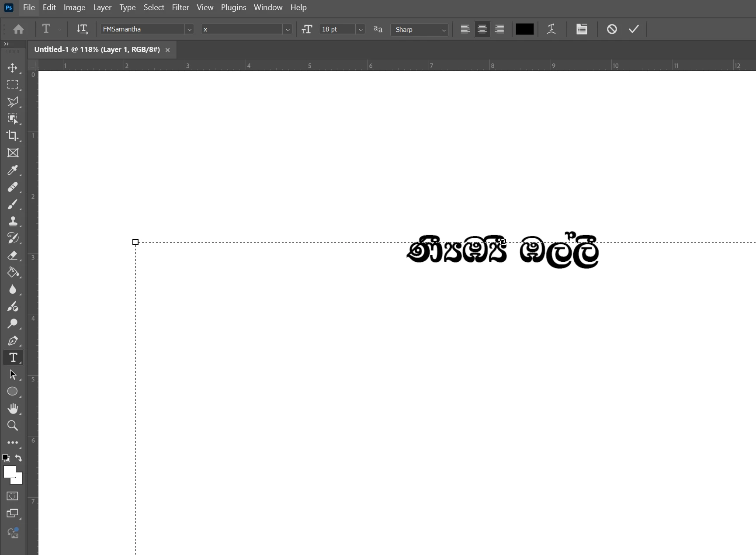Image resolution: width=756 pixels, height=555 pixels.
Task: Open the Edit menu
Action: pyautogui.click(x=49, y=7)
